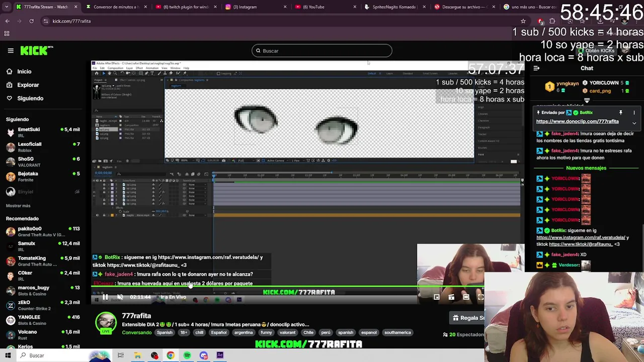This screenshot has width=644, height=362.
Task: Toggle theater mode in video player
Action: point(466,297)
